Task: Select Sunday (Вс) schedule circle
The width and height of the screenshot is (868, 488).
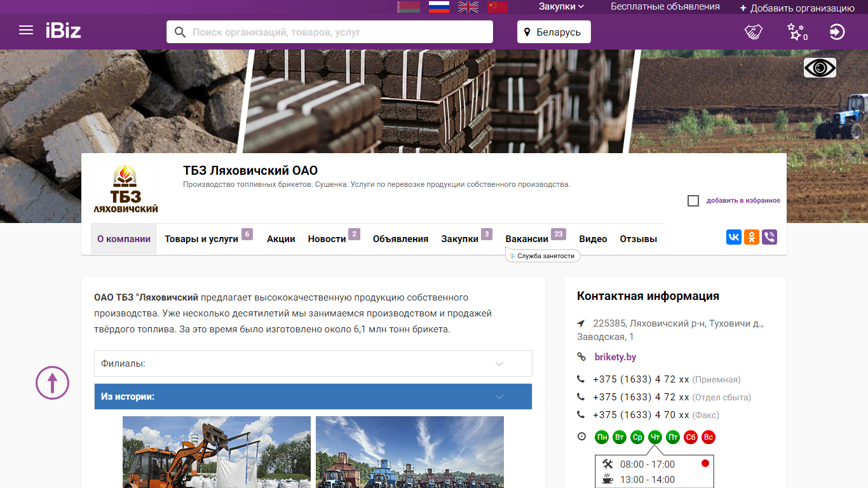Action: click(x=709, y=437)
